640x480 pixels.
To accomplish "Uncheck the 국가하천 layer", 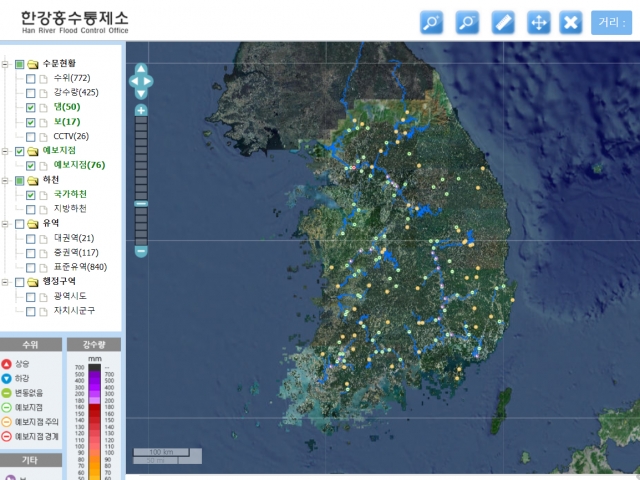I will pos(31,195).
